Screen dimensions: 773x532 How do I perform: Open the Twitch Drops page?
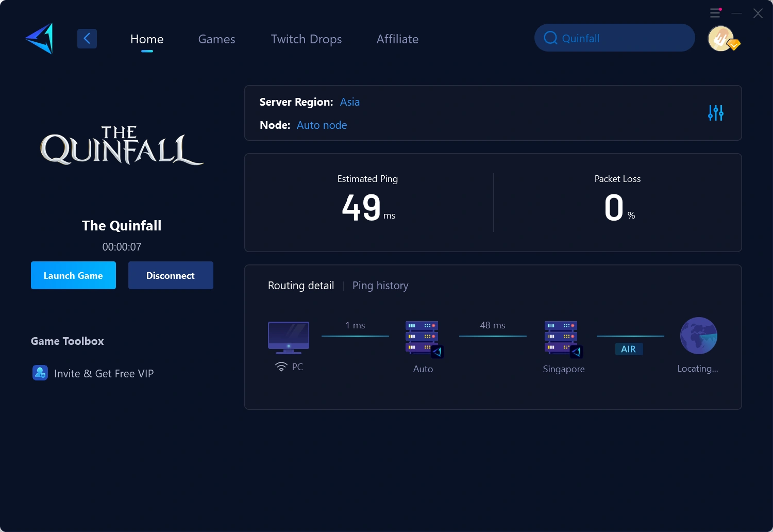[x=306, y=39]
